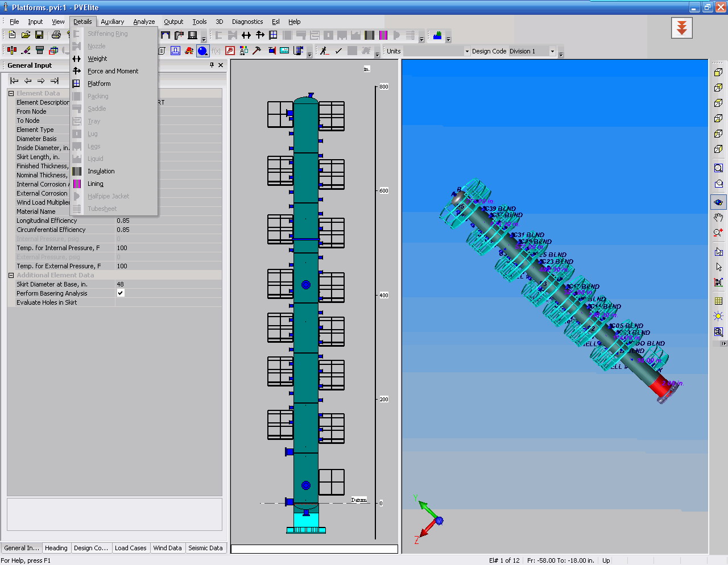Switch to the Wind Data tab
The image size is (728, 565).
(x=168, y=548)
